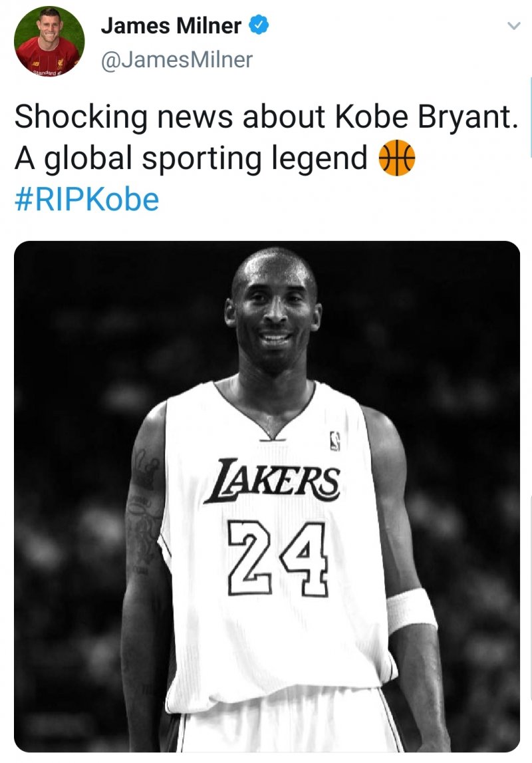The image size is (532, 763).
Task: Click the white shorts at photo bottom
Action: click(279, 728)
